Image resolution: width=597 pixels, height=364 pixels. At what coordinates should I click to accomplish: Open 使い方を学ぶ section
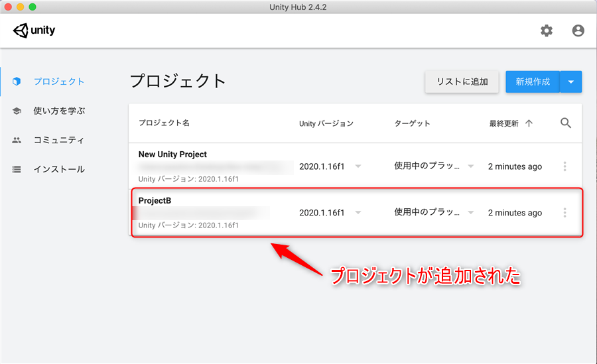coord(59,111)
